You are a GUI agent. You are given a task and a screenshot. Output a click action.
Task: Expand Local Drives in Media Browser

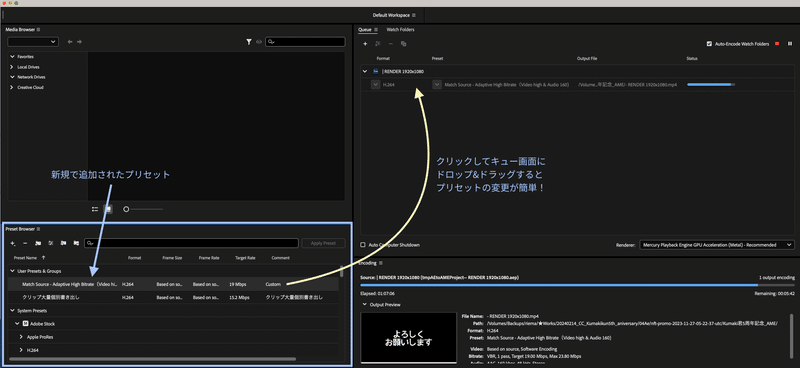(12, 67)
